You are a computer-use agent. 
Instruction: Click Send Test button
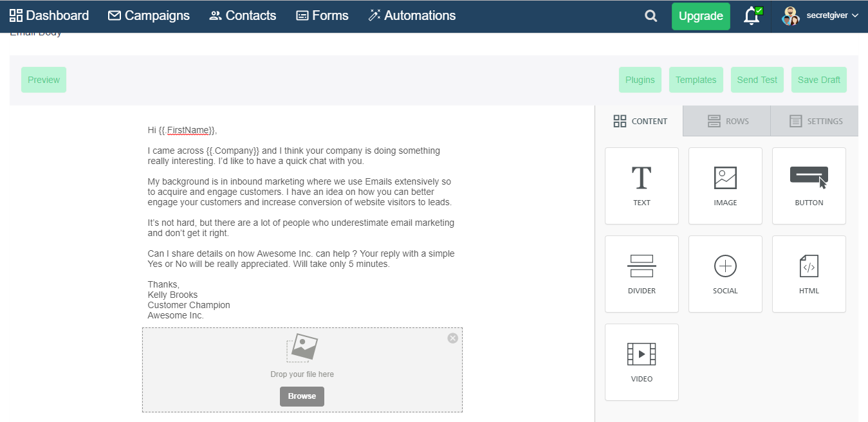pyautogui.click(x=757, y=80)
